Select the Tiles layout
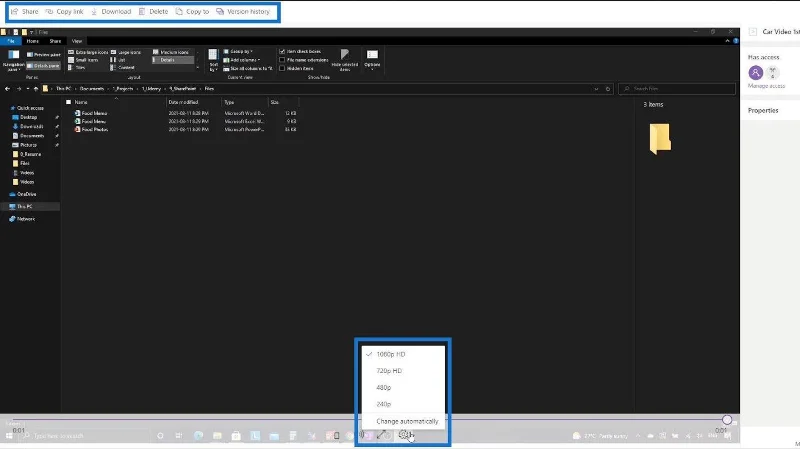The image size is (800, 449). tap(77, 67)
